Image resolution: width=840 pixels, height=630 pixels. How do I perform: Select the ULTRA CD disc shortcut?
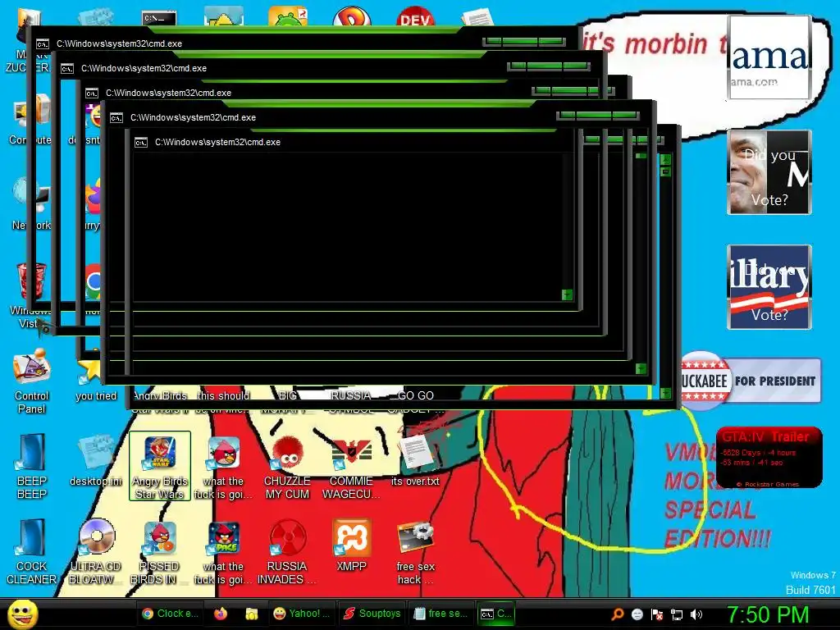[x=96, y=552]
